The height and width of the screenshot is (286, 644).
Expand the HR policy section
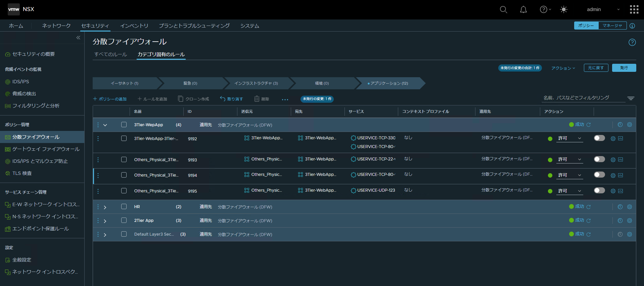105,207
